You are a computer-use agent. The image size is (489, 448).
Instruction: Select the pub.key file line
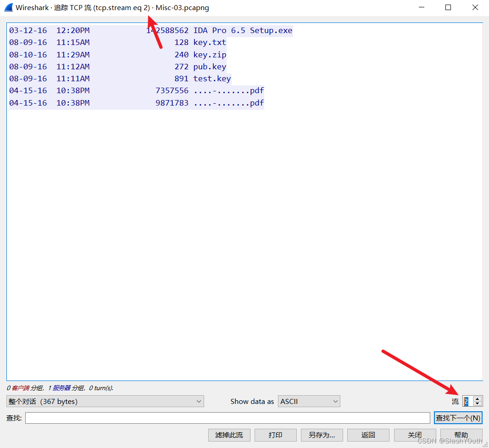click(x=117, y=67)
